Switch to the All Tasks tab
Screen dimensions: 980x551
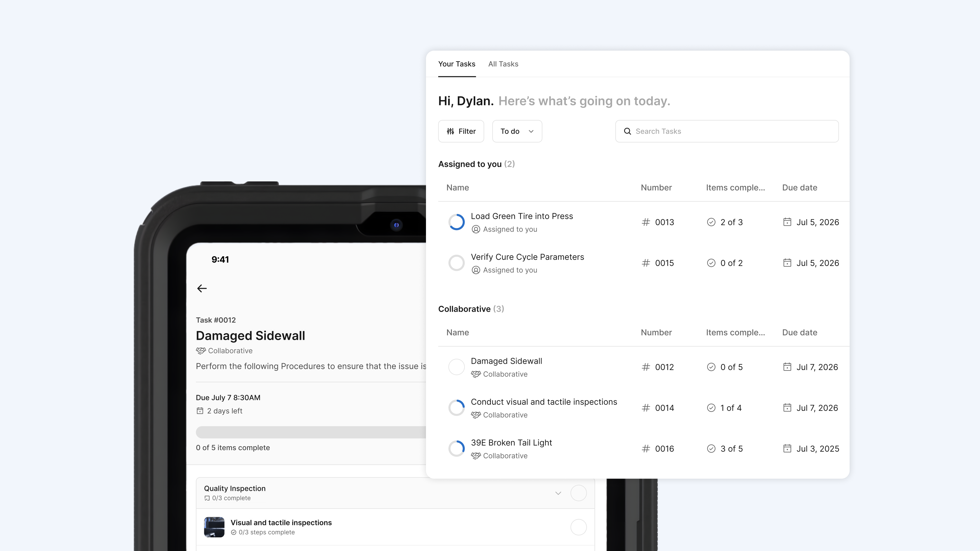click(503, 64)
